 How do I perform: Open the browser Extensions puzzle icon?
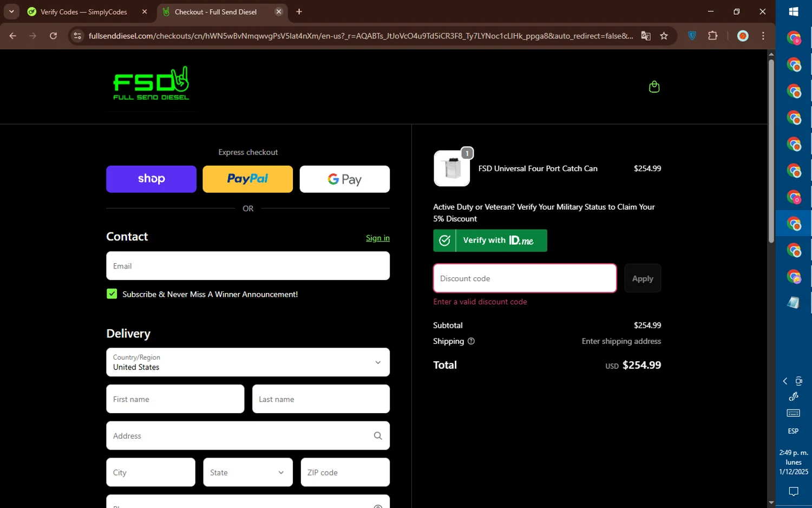[713, 36]
